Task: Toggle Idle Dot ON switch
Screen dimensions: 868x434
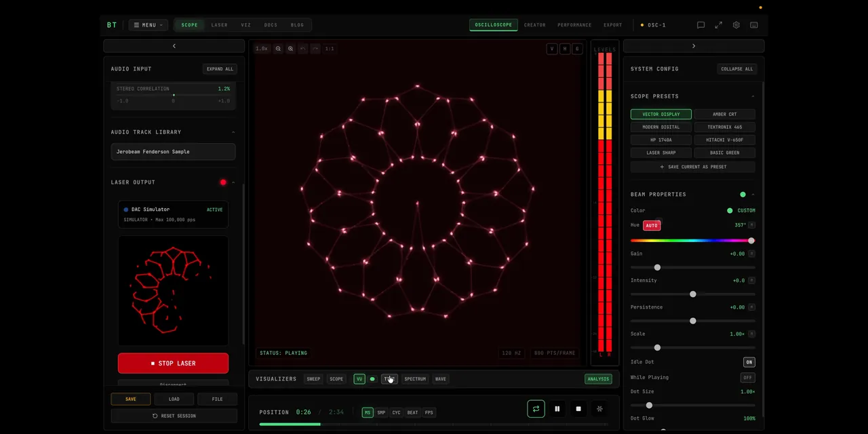Action: (x=749, y=362)
